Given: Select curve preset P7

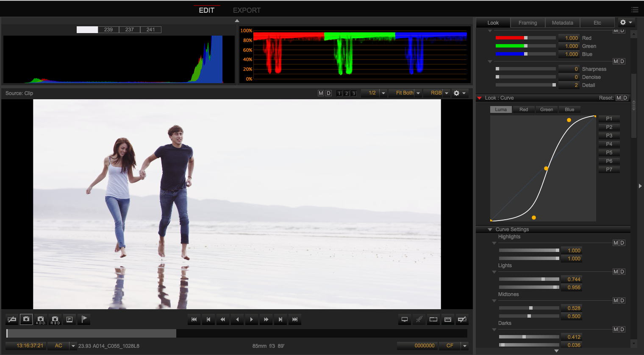Looking at the screenshot, I should tap(609, 170).
